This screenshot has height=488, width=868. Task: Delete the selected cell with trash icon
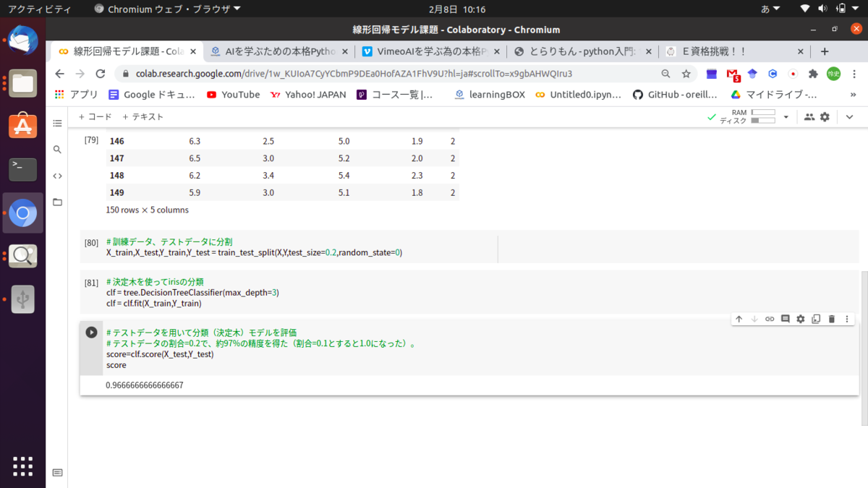(832, 319)
